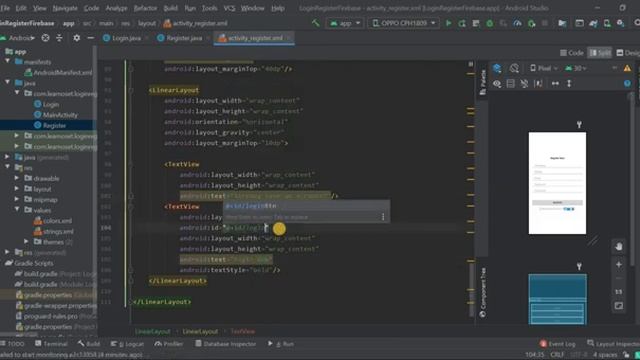Expand the drawable folder

[17, 178]
